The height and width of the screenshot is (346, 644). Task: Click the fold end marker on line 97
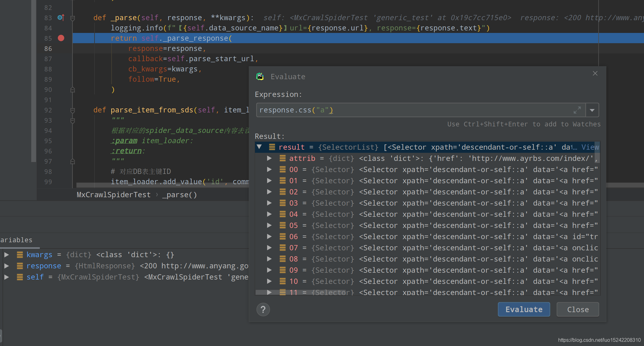click(72, 162)
